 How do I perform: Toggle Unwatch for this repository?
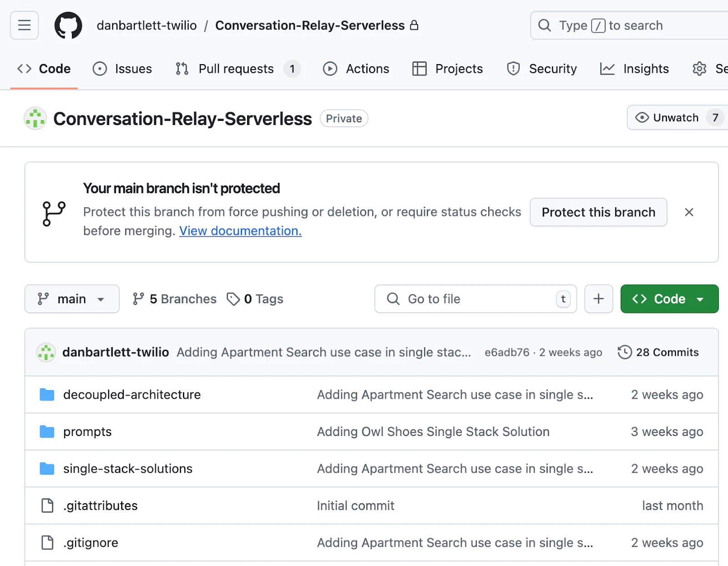pos(667,118)
